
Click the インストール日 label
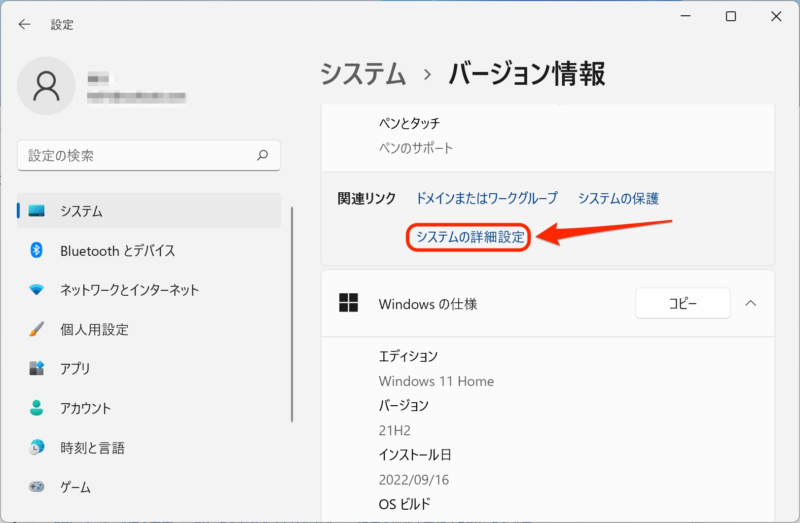[x=415, y=455]
